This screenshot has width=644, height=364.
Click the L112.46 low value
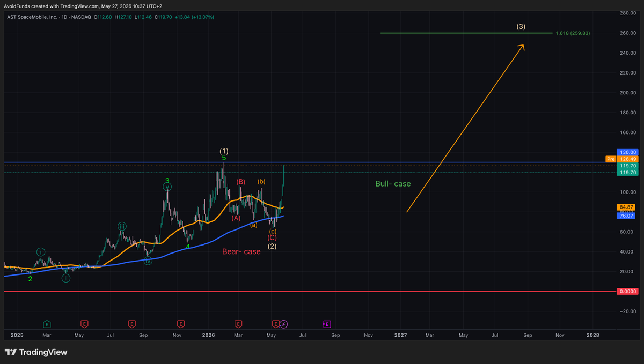click(144, 17)
